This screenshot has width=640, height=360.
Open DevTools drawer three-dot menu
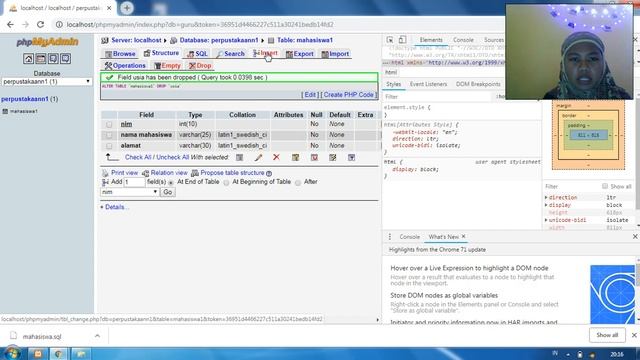click(390, 237)
